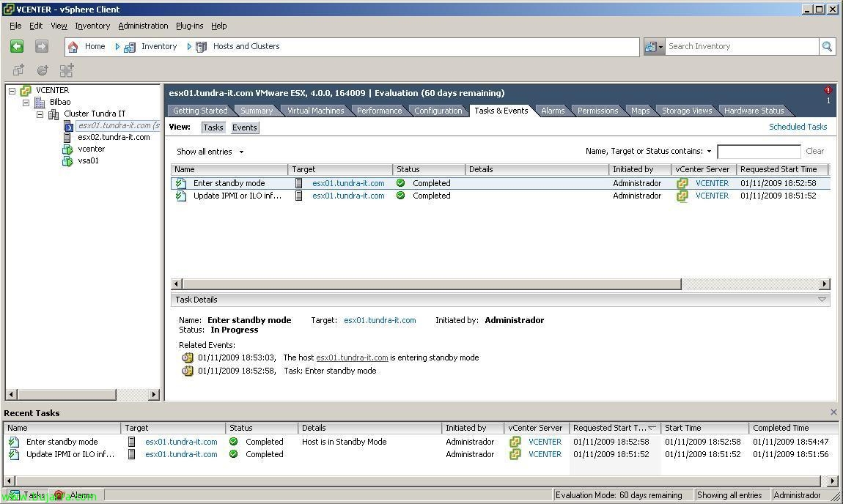843x504 pixels.
Task: Collapse the VCENTER tree node
Action: [12, 91]
